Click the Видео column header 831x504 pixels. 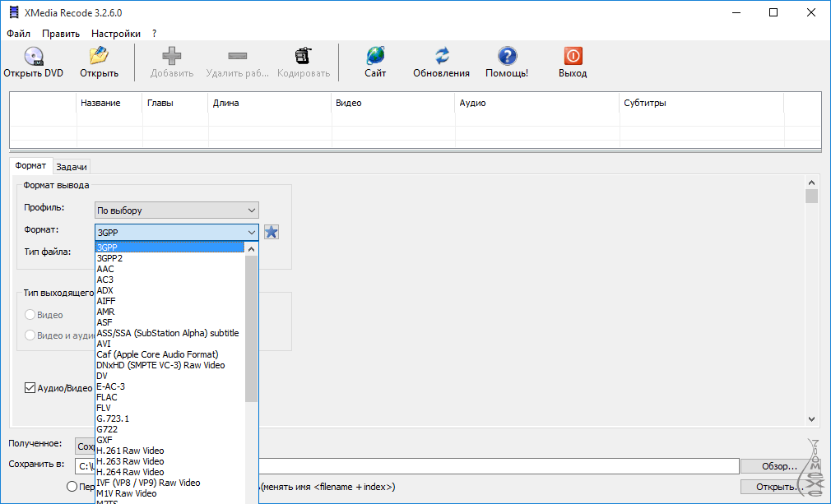point(392,104)
